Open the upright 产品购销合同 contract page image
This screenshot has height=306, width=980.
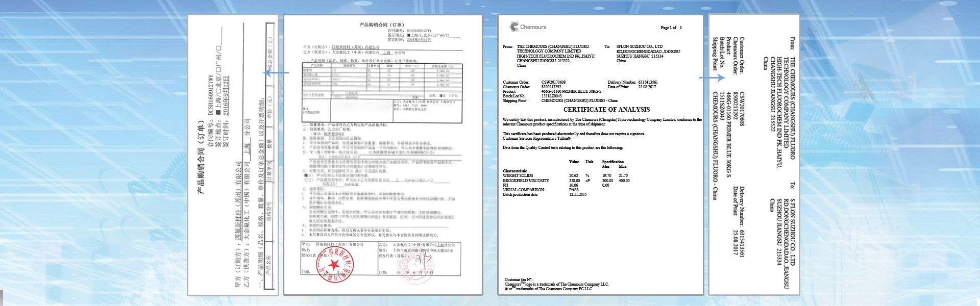[383, 155]
